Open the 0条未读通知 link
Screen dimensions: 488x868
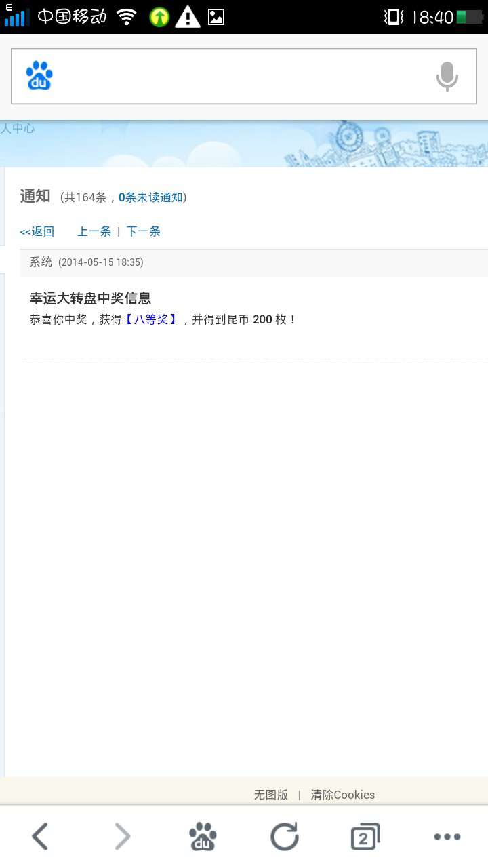coord(150,197)
